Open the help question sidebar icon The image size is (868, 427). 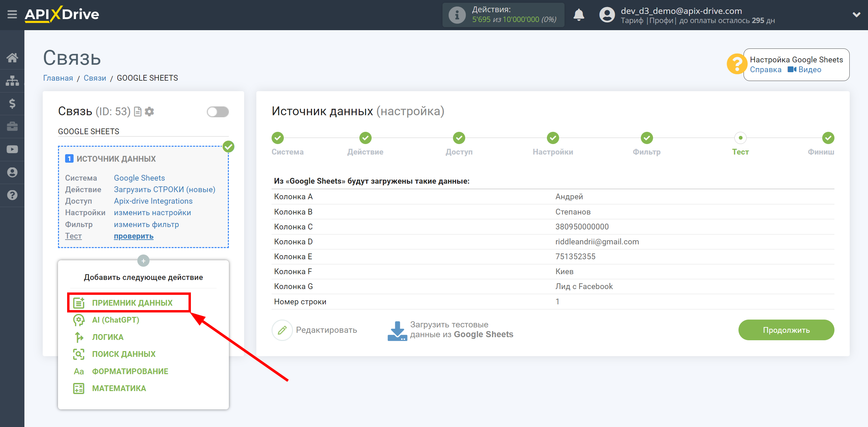(12, 195)
